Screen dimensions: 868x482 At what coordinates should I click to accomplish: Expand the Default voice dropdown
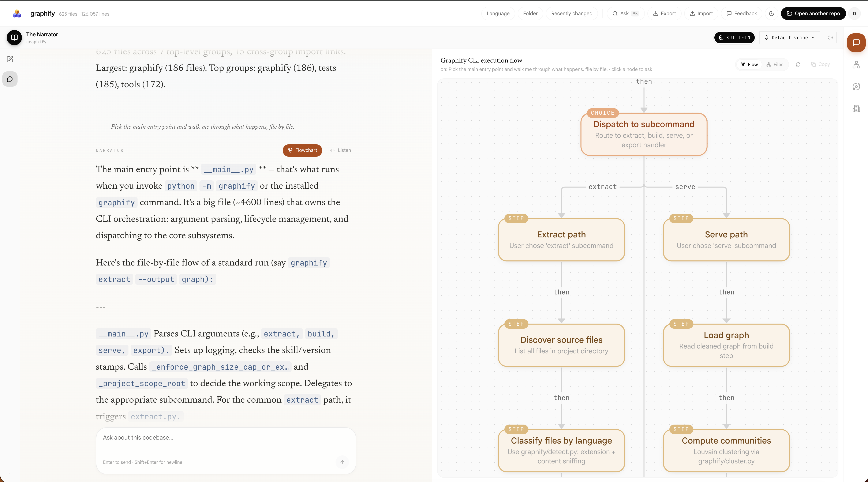(790, 37)
